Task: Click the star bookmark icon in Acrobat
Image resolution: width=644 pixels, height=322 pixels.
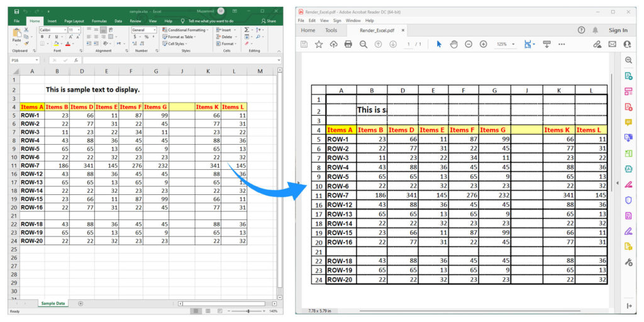Action: pyautogui.click(x=319, y=44)
